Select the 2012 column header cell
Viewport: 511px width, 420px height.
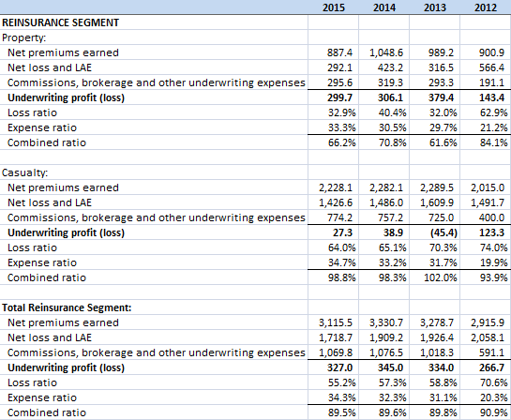(x=486, y=7)
